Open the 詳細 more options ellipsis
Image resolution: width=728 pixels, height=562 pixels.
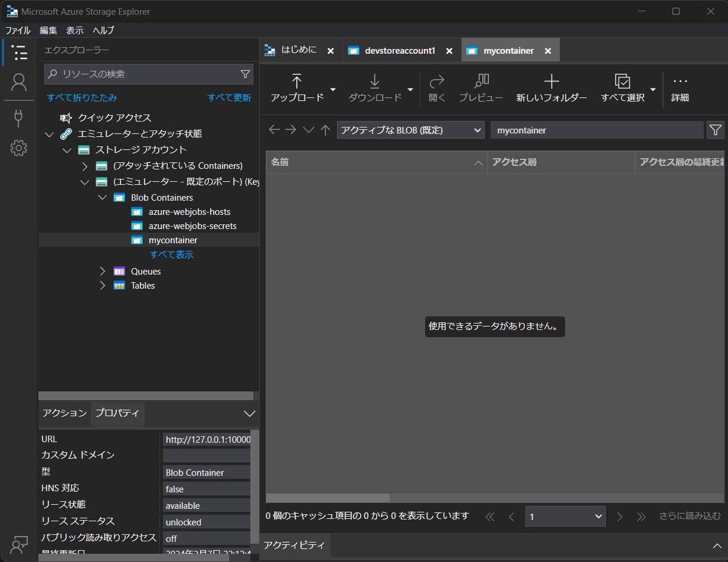(680, 89)
